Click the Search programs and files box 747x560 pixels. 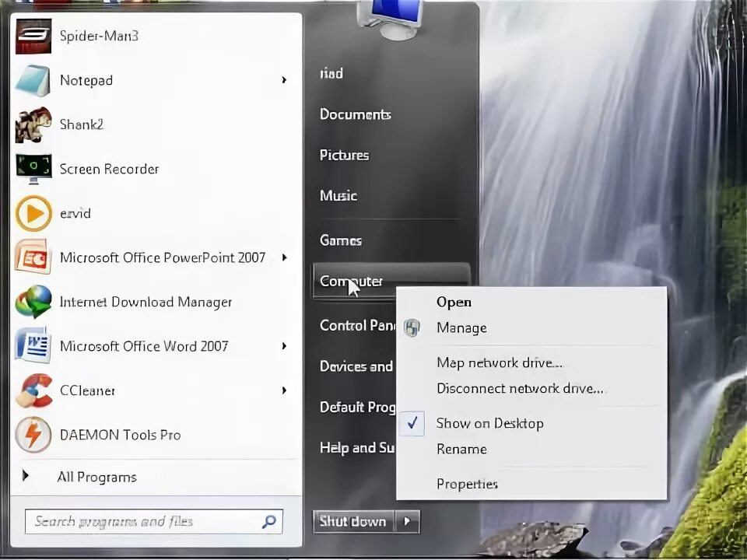[x=154, y=521]
